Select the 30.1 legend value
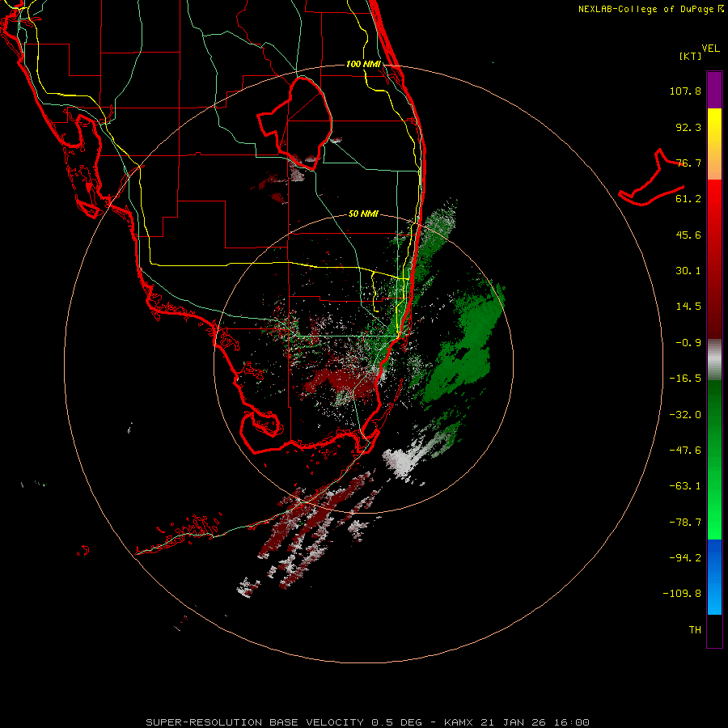 (688, 271)
